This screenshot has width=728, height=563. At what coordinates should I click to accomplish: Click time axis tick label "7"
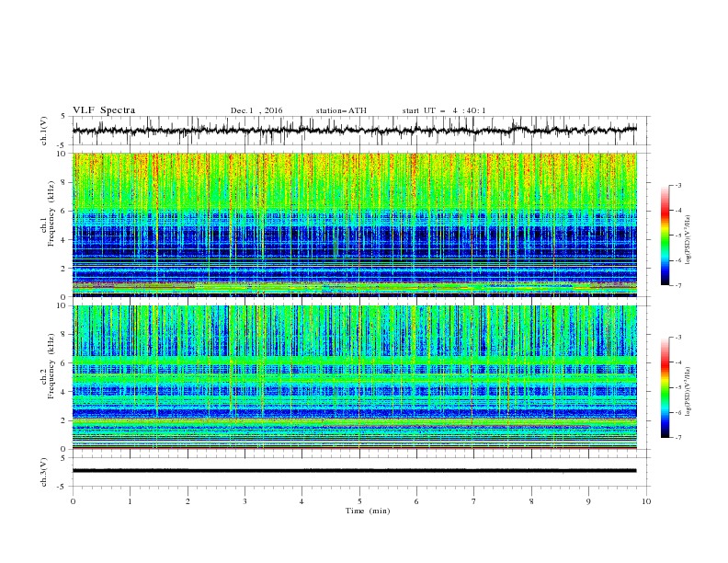click(474, 501)
